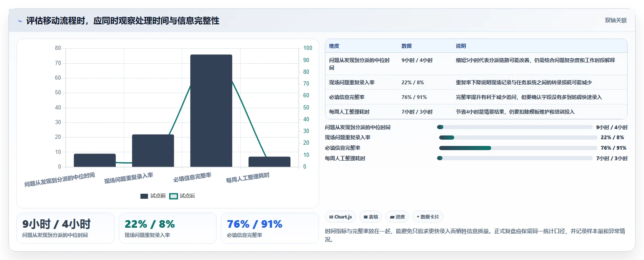Image resolution: width=644 pixels, height=260 pixels.
Task: Toggle the 试点后 legend swatch
Action: pyautogui.click(x=173, y=196)
